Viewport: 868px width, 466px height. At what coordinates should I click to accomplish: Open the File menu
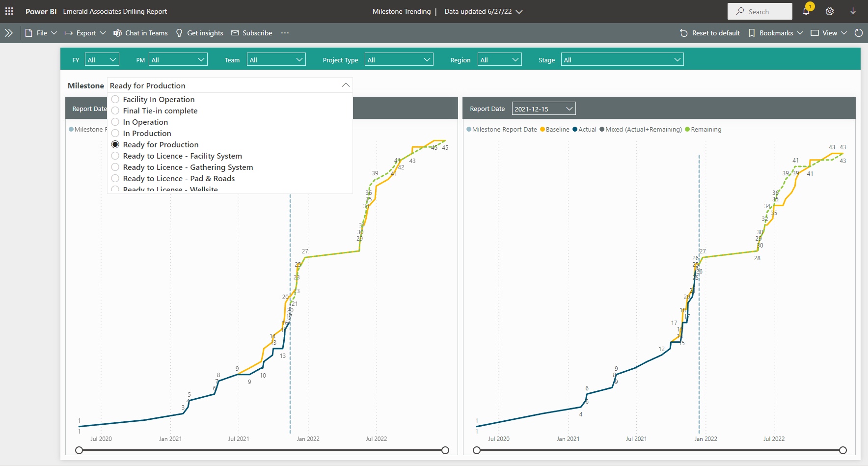point(42,33)
